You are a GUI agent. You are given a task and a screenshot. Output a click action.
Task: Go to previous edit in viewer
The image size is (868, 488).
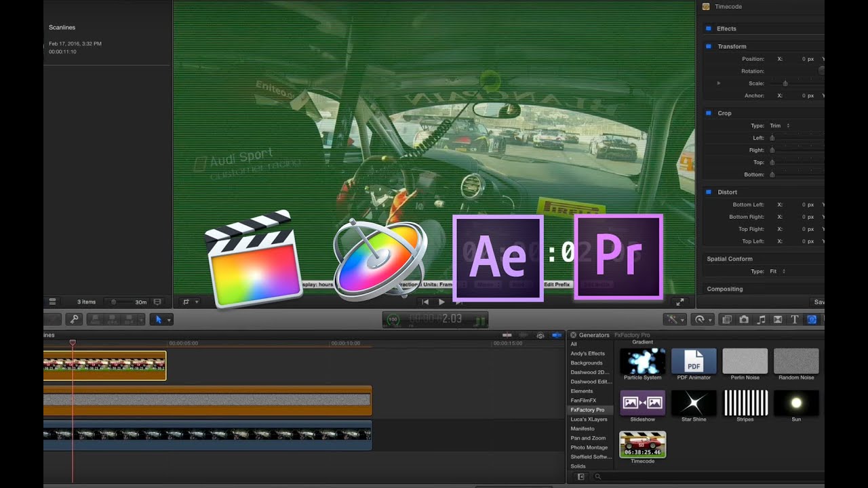click(425, 302)
